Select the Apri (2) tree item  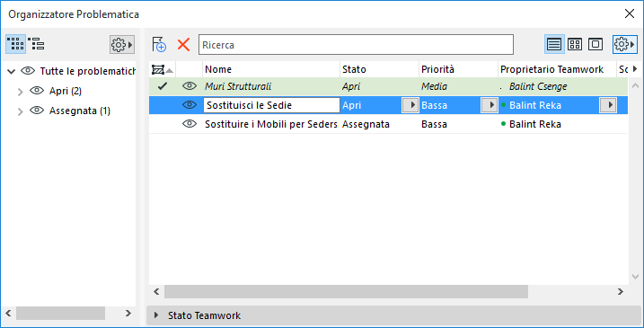(66, 91)
